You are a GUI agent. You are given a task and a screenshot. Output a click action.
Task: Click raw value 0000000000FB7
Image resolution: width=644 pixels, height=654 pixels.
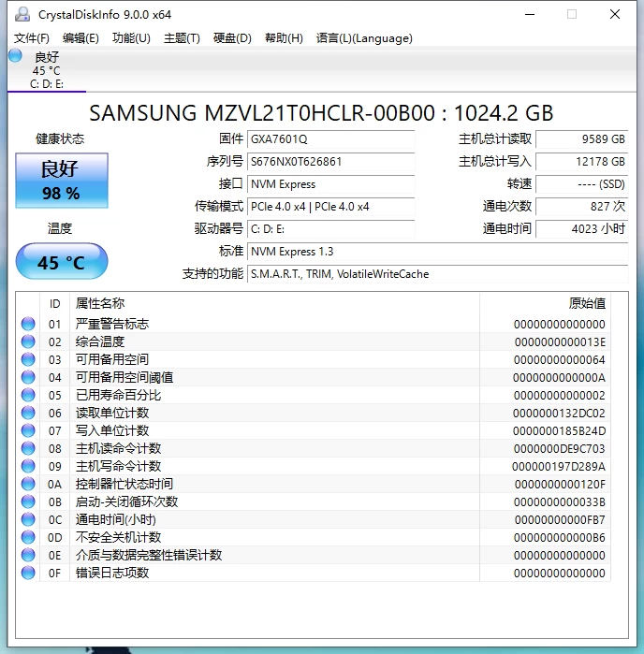[560, 520]
